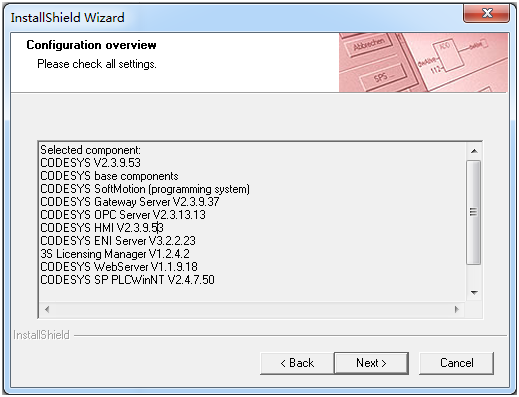The image size is (519, 397).
Task: Click the vertical scrollbar down arrow
Action: [474, 293]
